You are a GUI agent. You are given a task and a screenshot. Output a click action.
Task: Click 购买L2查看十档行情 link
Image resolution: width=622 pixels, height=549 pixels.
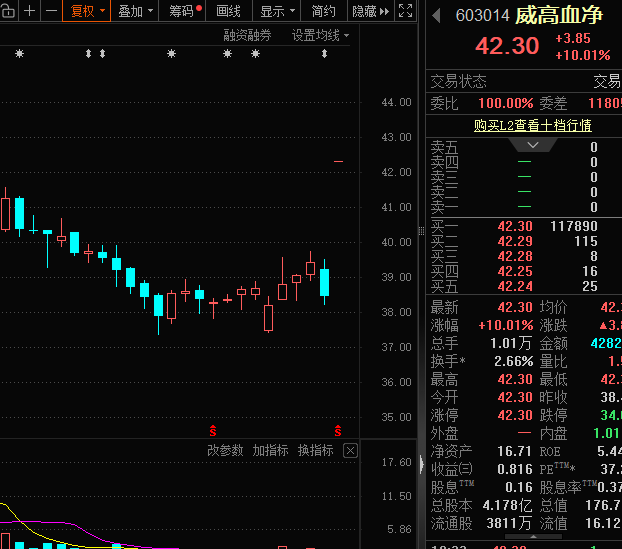(532, 125)
